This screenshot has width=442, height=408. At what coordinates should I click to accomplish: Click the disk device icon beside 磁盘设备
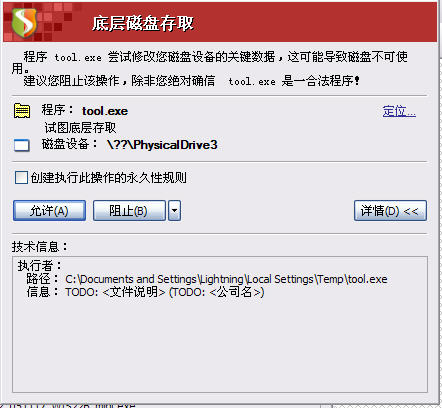pos(22,145)
